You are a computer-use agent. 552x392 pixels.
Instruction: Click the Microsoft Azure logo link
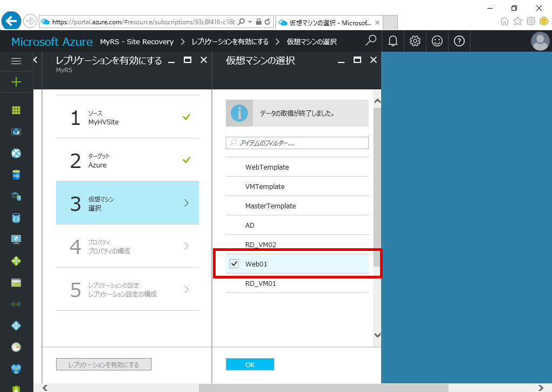click(52, 41)
